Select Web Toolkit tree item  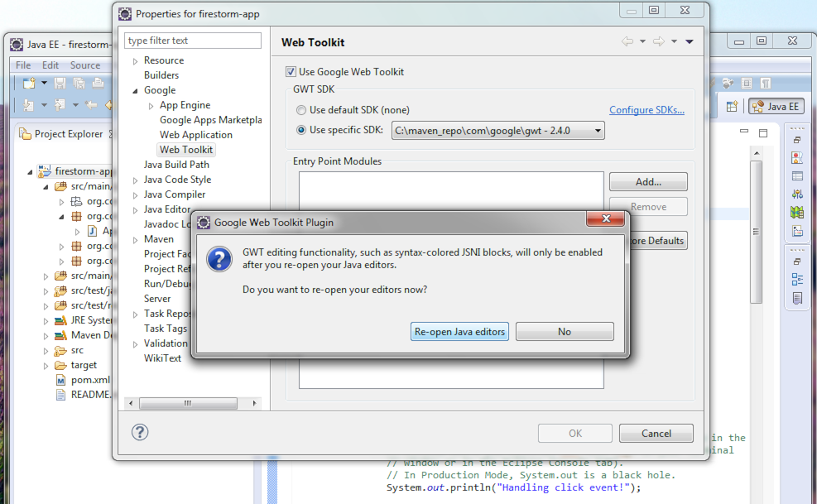pos(186,150)
